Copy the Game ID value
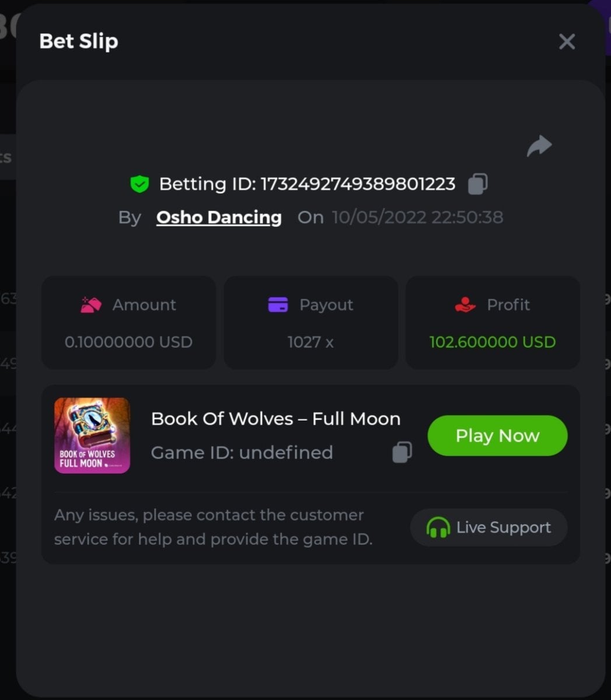This screenshot has width=611, height=700. (x=402, y=452)
